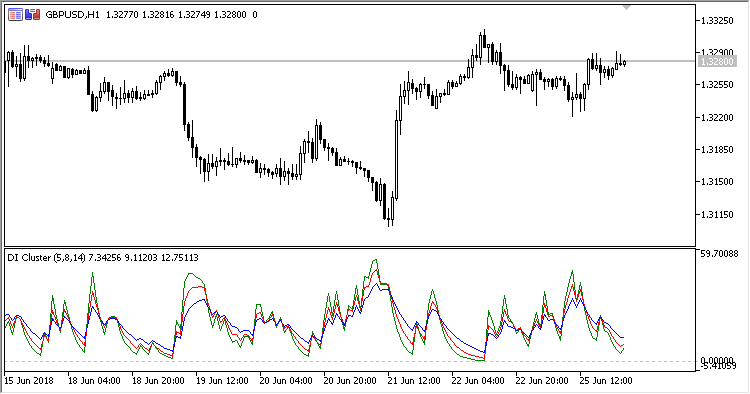Click indicator value 7.34256
Image resolution: width=750 pixels, height=394 pixels.
click(x=105, y=258)
